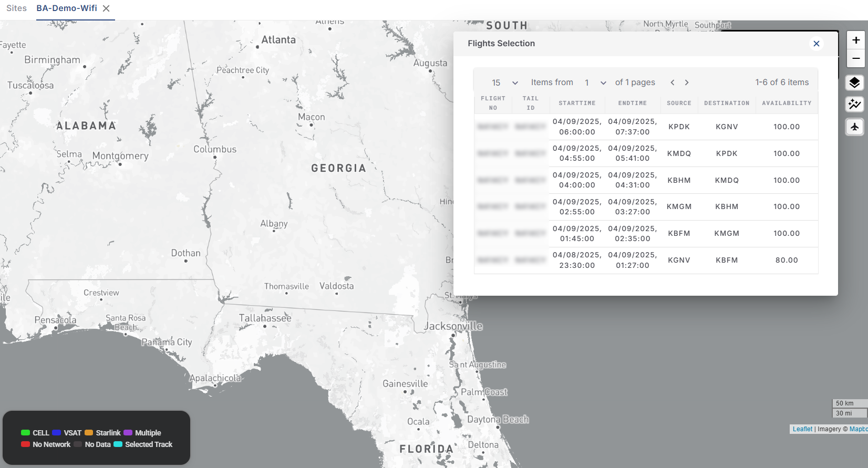Image resolution: width=868 pixels, height=468 pixels.
Task: Open the page size dropdown showing 15
Action: tap(504, 82)
